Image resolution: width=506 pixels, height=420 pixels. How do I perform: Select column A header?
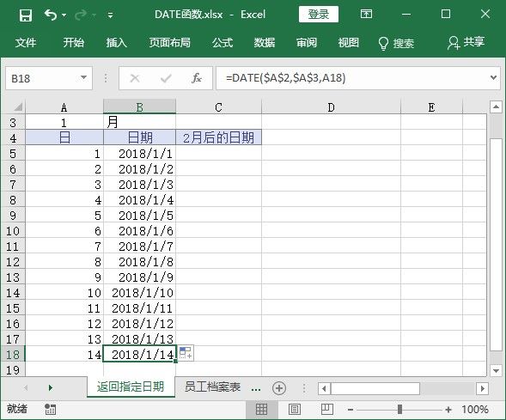pos(64,107)
